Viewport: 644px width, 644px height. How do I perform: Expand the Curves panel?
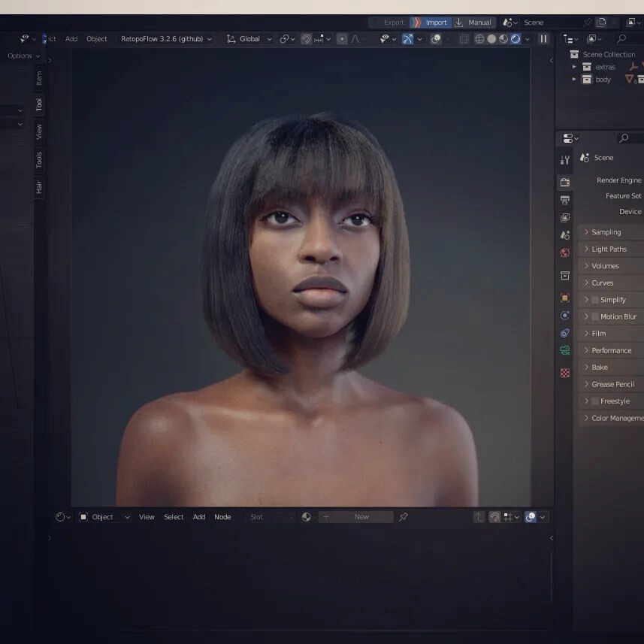pos(602,283)
